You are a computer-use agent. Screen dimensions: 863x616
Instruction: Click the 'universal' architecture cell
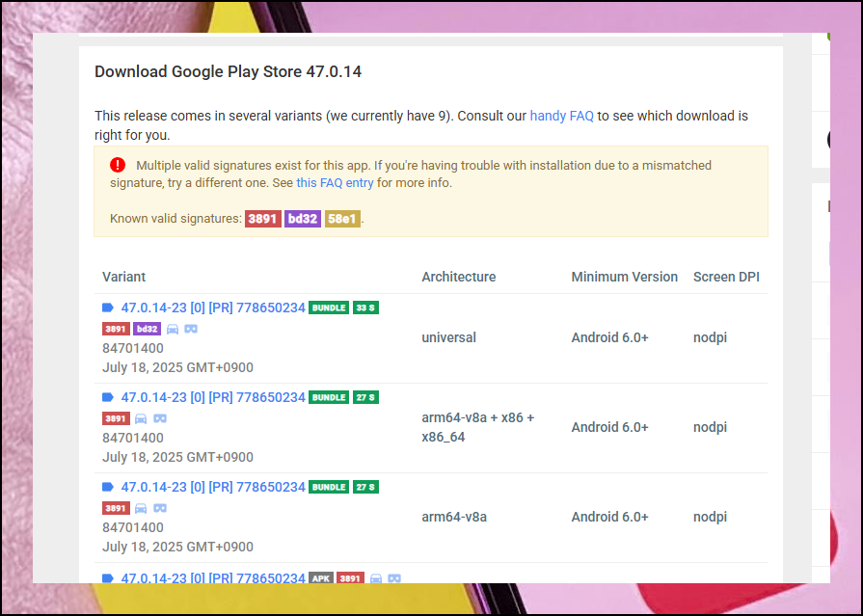[x=448, y=337]
